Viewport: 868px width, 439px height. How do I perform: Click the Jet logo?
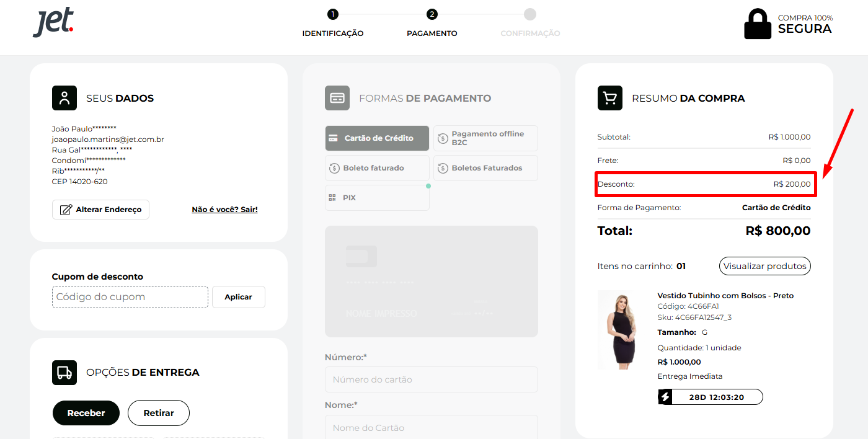[x=53, y=23]
